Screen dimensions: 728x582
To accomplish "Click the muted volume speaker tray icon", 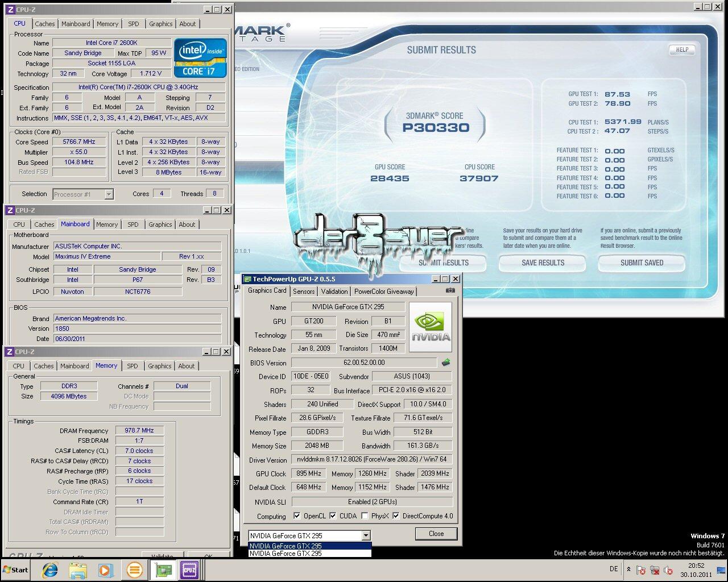I will 668,570.
